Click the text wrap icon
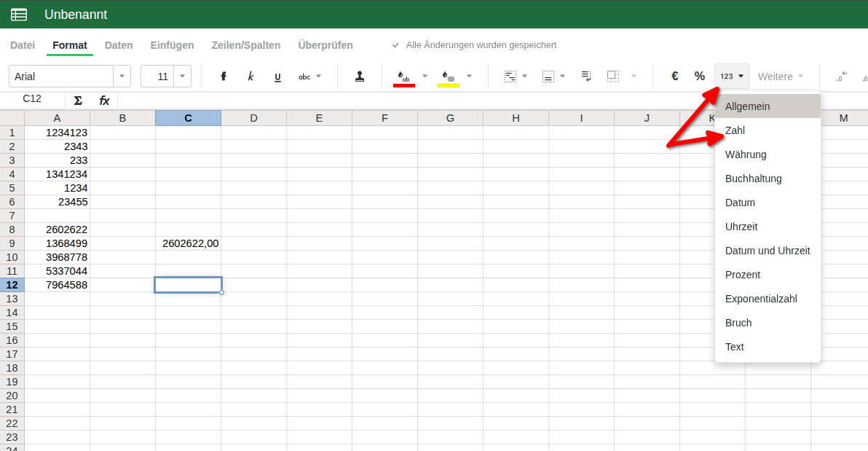868x451 pixels. click(x=585, y=77)
